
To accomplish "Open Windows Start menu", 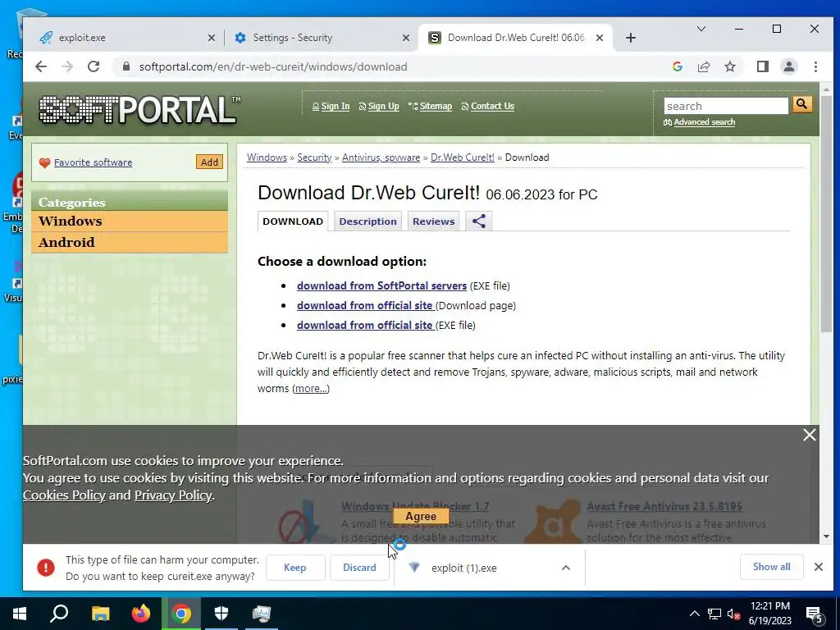I will coord(20,614).
